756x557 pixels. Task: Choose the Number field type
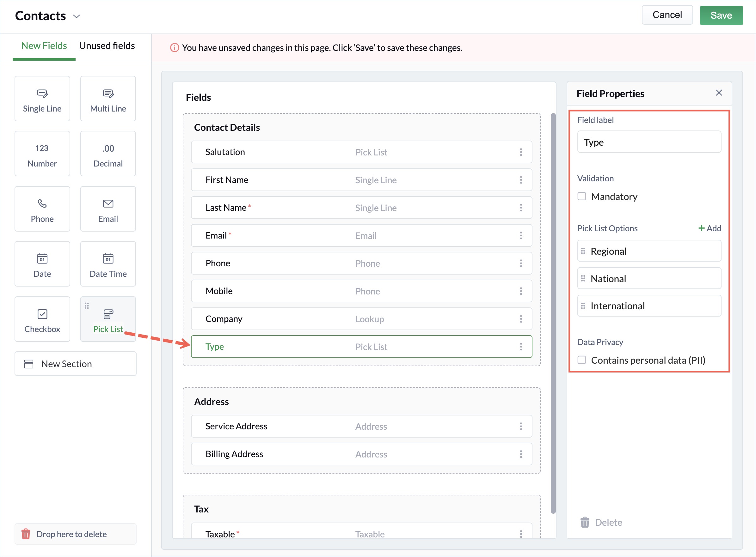tap(42, 154)
